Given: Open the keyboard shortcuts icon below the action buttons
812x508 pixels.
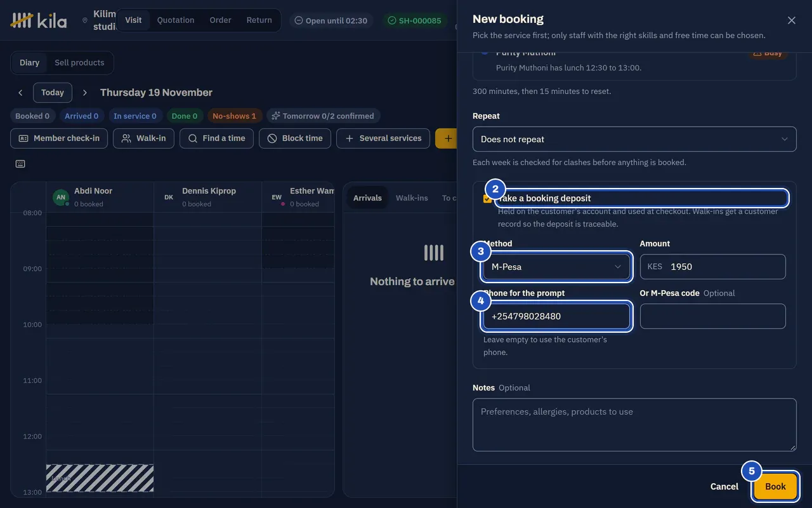Looking at the screenshot, I should pyautogui.click(x=20, y=164).
